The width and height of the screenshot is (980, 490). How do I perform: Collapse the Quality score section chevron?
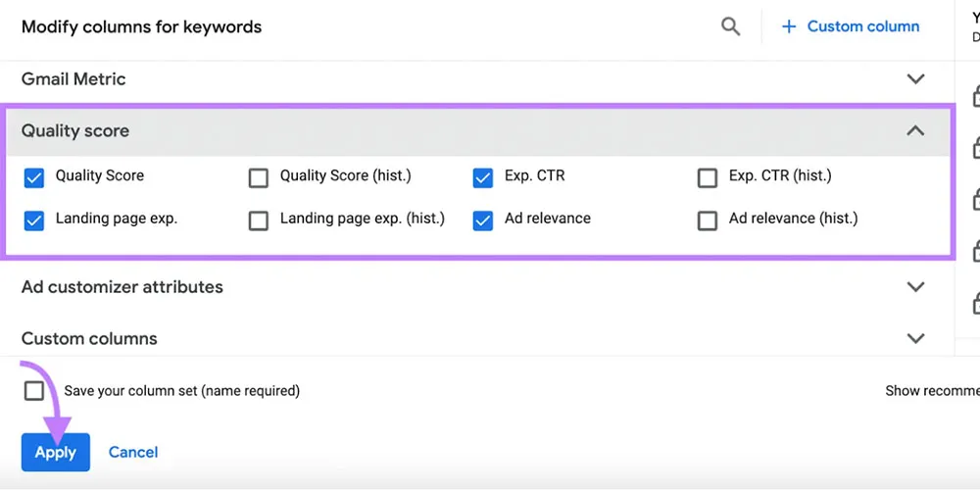[915, 130]
